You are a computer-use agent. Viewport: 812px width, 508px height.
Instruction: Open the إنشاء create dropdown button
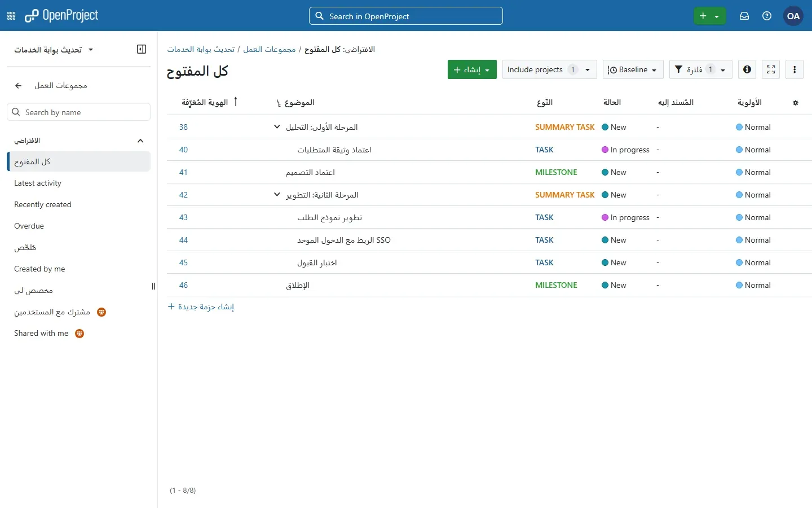pos(472,69)
